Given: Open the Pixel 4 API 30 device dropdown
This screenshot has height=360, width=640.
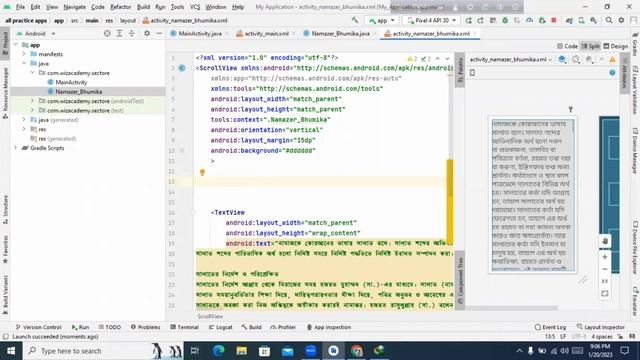Looking at the screenshot, I should click(432, 20).
